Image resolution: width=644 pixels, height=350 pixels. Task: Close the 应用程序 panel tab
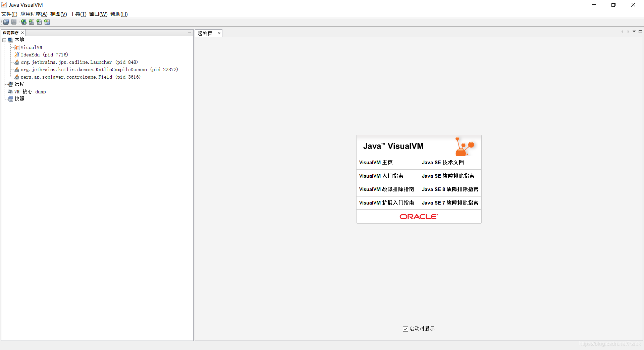click(x=22, y=33)
